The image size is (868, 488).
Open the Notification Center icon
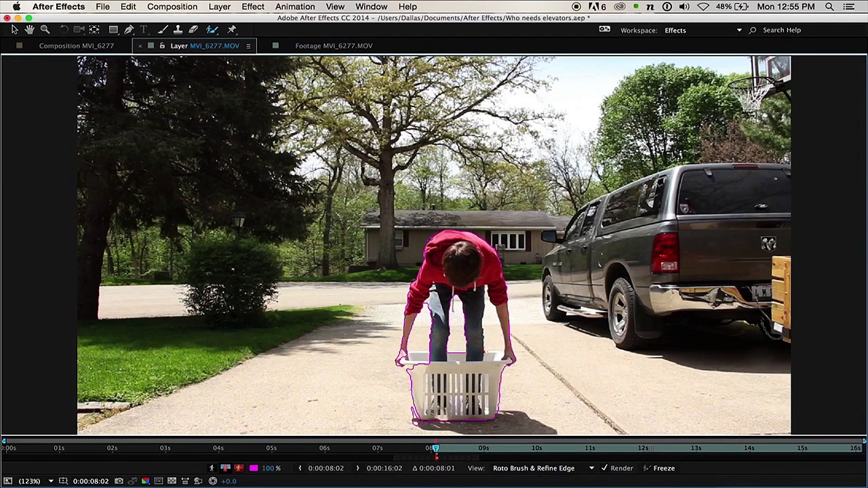click(x=850, y=7)
